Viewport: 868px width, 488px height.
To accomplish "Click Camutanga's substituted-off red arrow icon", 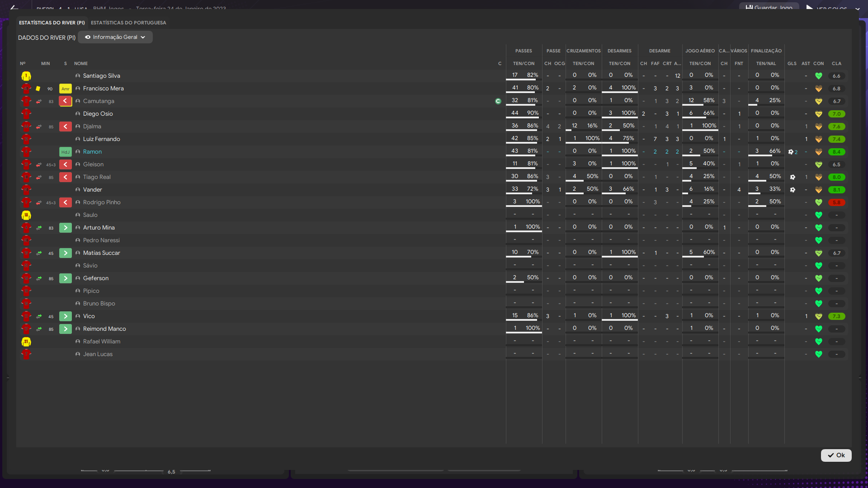I will pyautogui.click(x=66, y=101).
